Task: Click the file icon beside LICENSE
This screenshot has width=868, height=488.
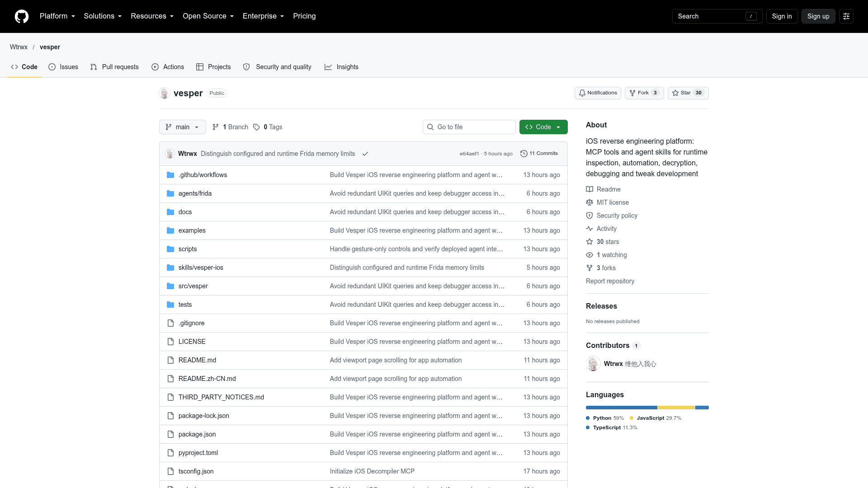Action: tap(170, 342)
